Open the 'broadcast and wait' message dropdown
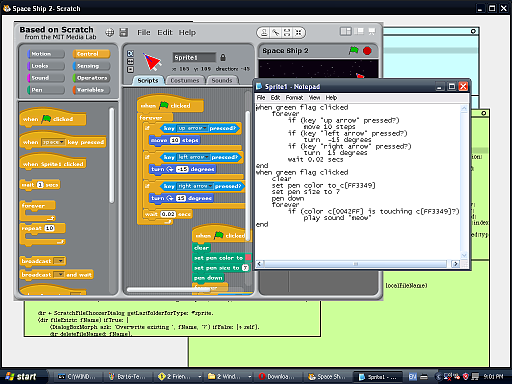 59,275
